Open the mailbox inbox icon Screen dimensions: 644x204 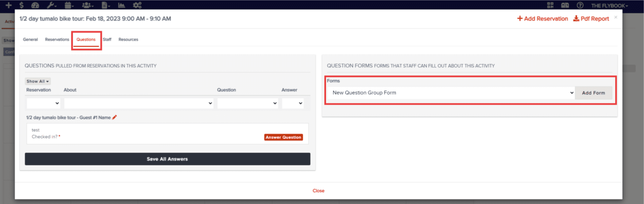(565, 5)
